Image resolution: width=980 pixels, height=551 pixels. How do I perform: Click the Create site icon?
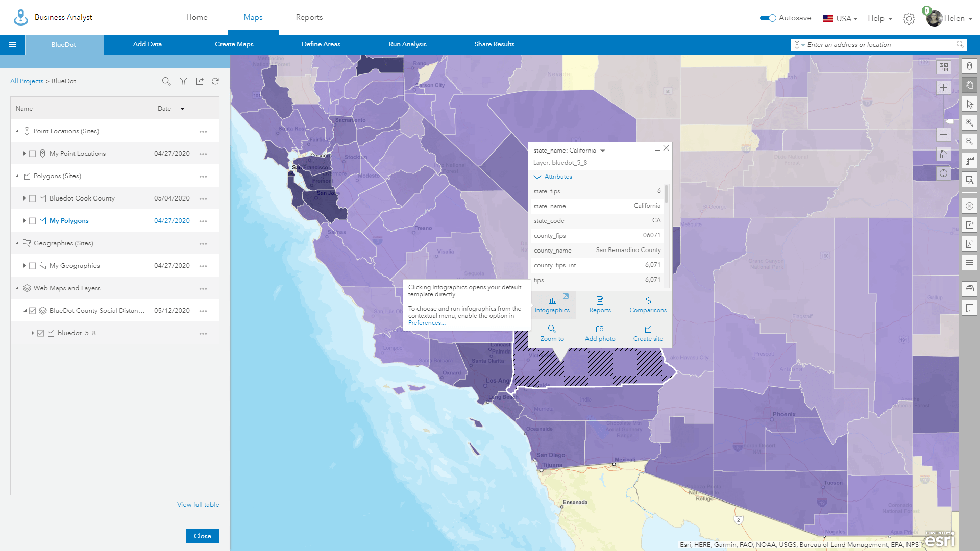[x=648, y=329]
